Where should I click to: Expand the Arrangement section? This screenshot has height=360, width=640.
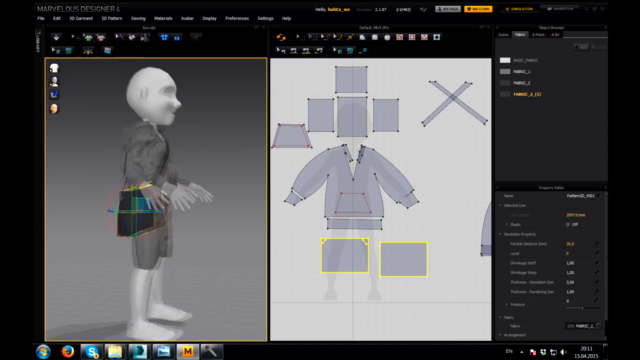[x=500, y=335]
